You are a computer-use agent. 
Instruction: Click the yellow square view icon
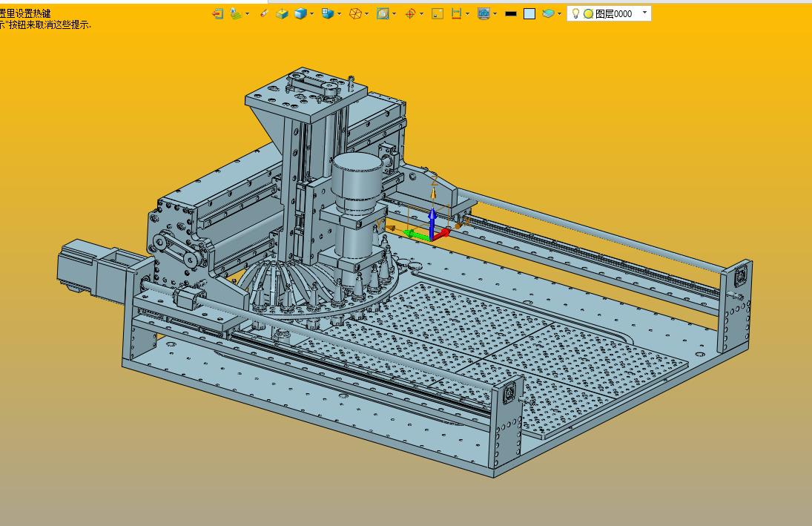(x=438, y=14)
